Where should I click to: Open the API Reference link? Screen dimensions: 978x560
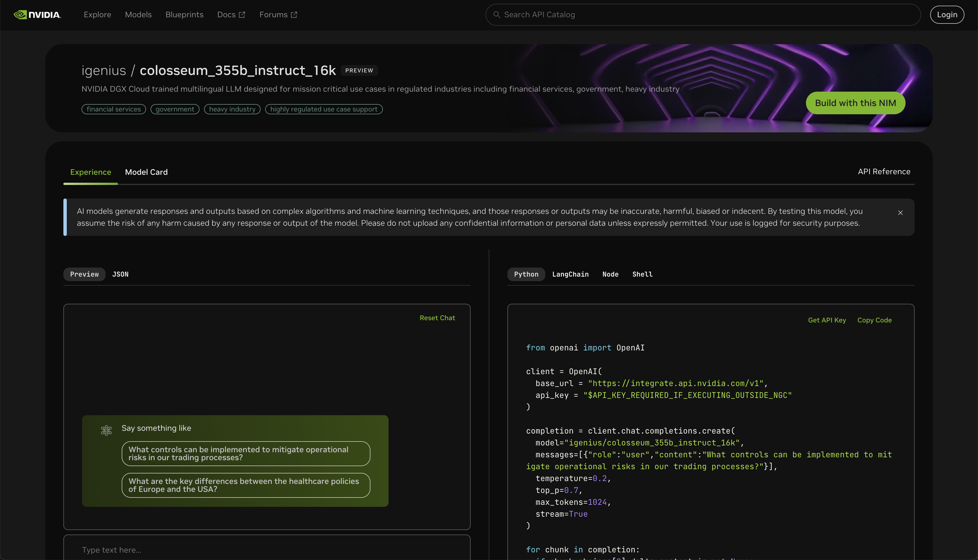click(884, 172)
